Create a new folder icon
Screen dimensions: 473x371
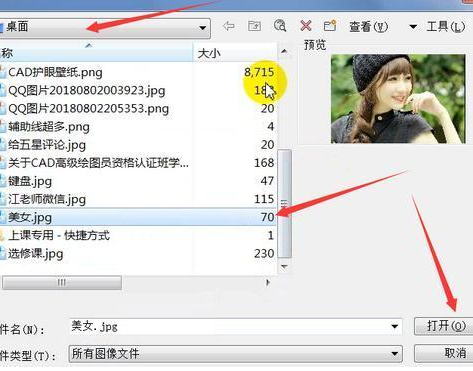330,26
